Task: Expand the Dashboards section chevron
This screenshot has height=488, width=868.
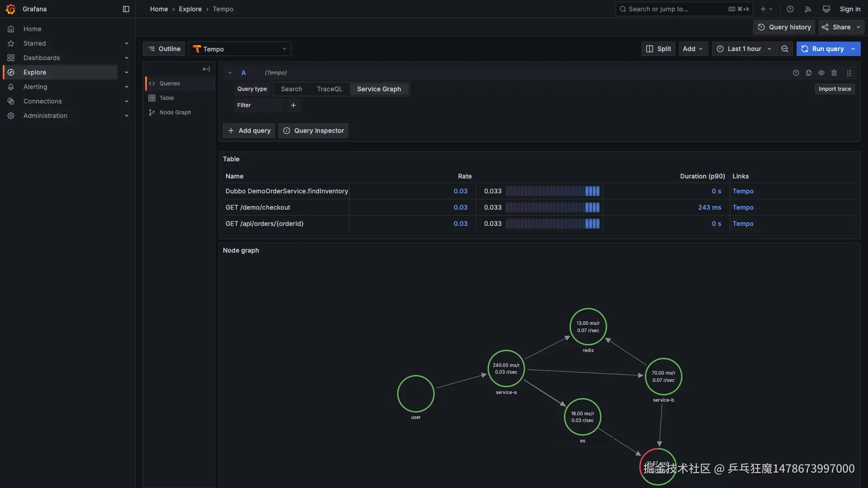Action: coord(127,58)
